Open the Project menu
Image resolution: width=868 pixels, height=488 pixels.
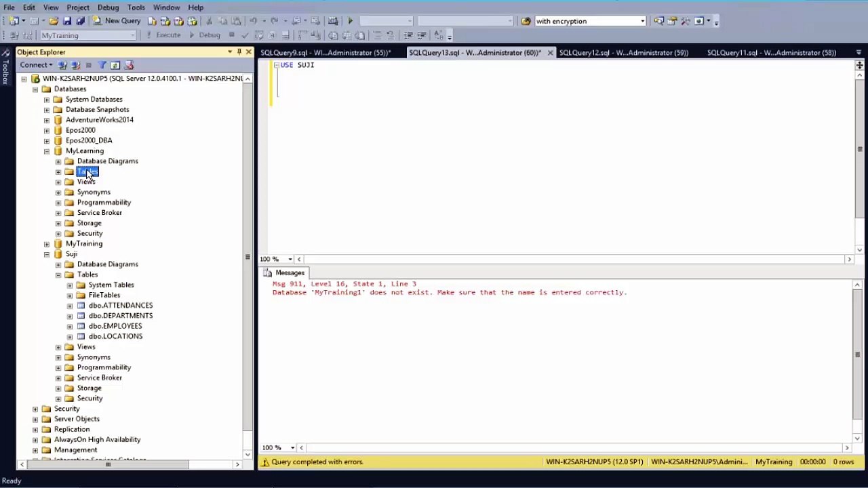coord(78,7)
